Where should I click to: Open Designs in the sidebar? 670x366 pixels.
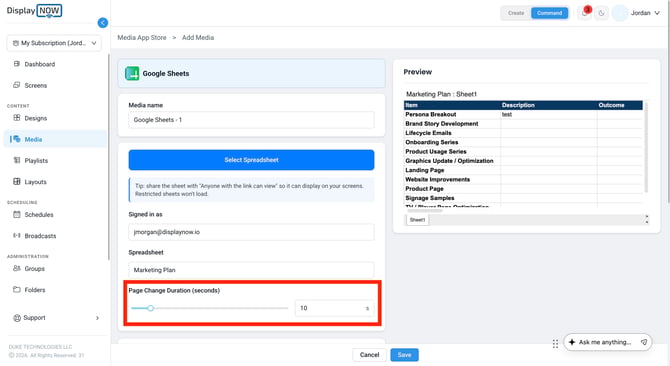point(35,118)
